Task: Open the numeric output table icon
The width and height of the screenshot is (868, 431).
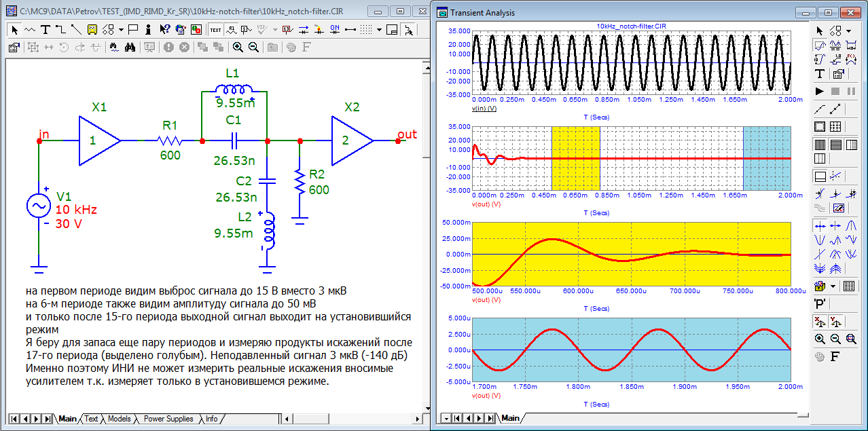Action: 849,286
